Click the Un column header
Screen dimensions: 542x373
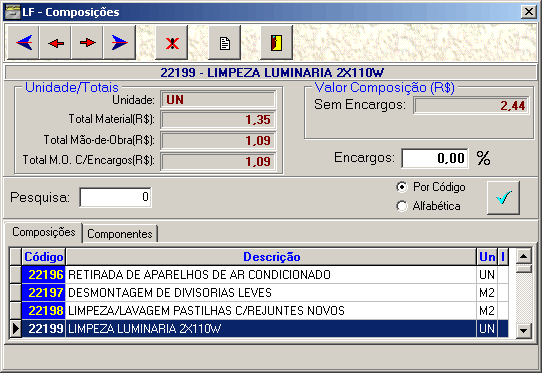[487, 257]
